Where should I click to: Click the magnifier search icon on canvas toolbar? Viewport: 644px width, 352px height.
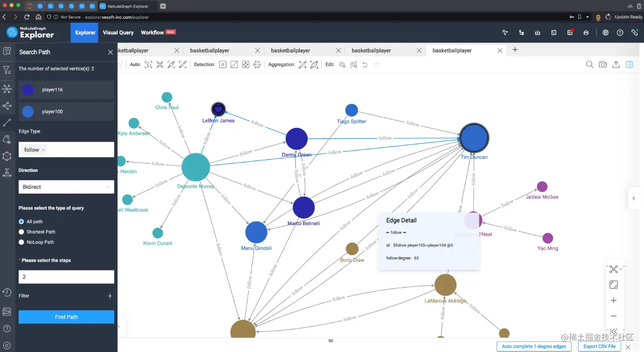click(590, 64)
